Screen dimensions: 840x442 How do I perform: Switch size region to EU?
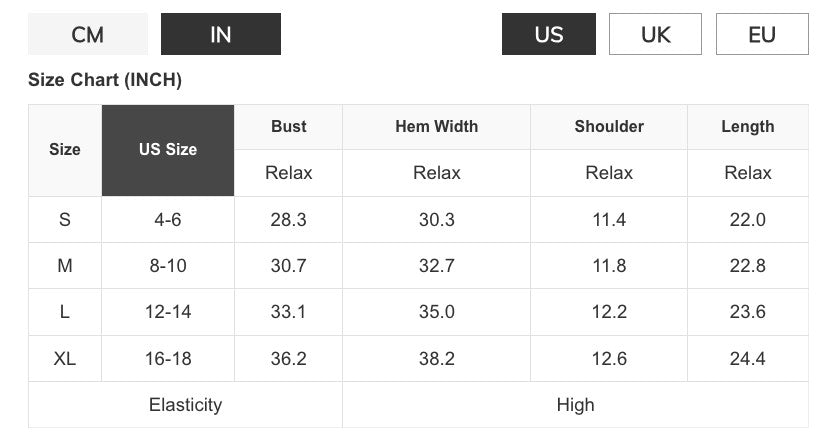click(762, 34)
